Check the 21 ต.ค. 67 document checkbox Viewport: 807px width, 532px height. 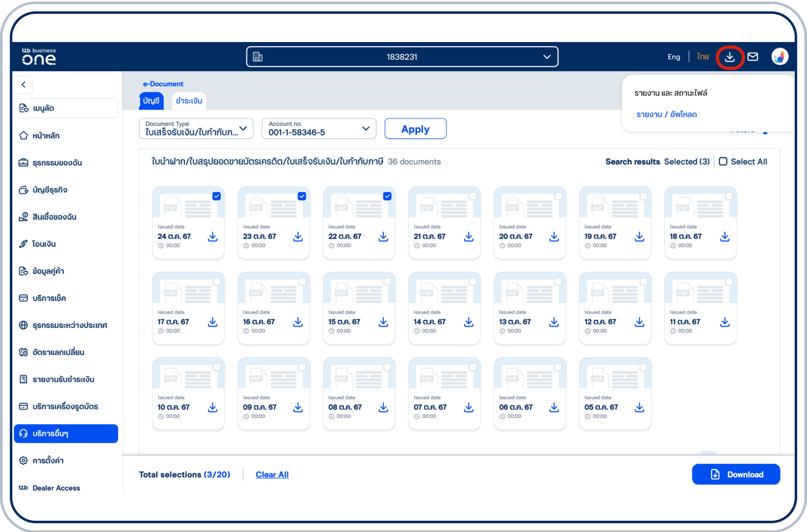[472, 196]
